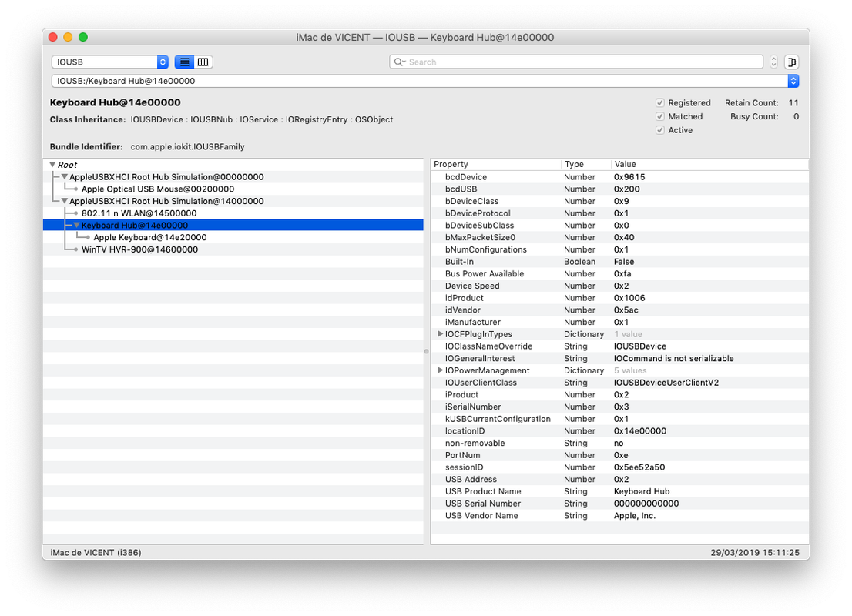852x616 pixels.
Task: Click the idVendor value 0x5ac
Action: click(626, 310)
